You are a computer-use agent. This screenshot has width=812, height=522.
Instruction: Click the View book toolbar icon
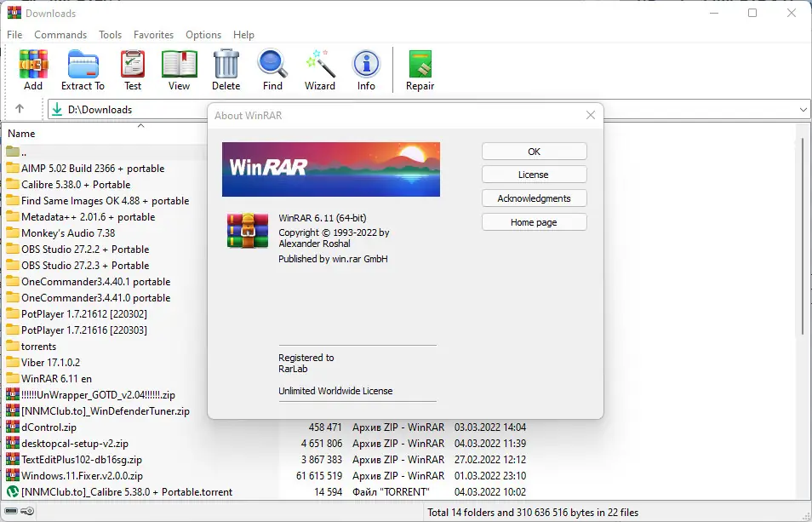(180, 64)
